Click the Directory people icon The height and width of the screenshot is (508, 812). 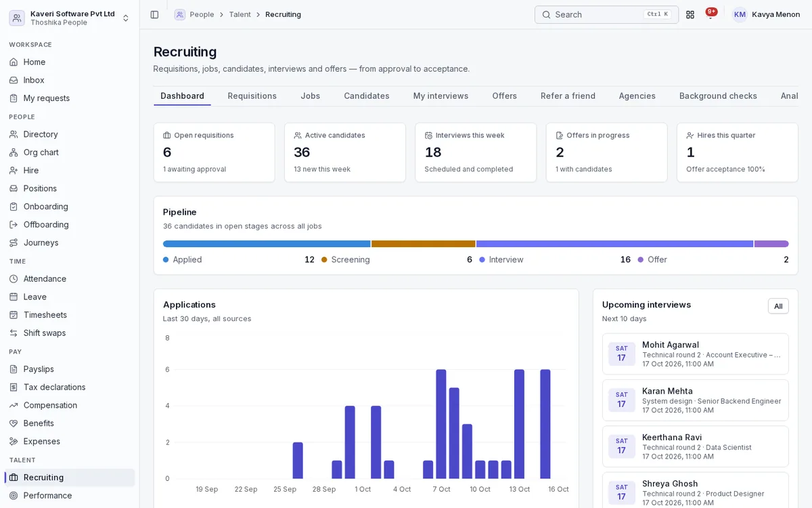click(14, 134)
